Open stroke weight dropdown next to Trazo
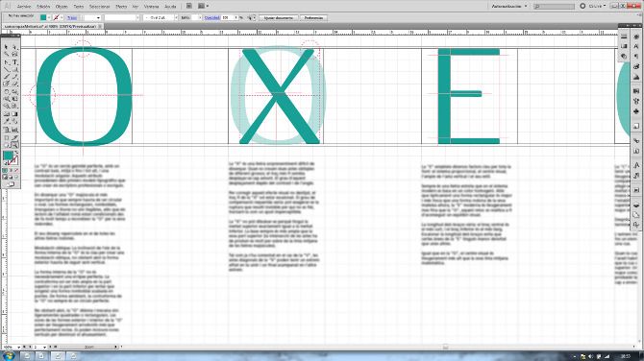Image resolution: width=644 pixels, height=361 pixels. 98,18
